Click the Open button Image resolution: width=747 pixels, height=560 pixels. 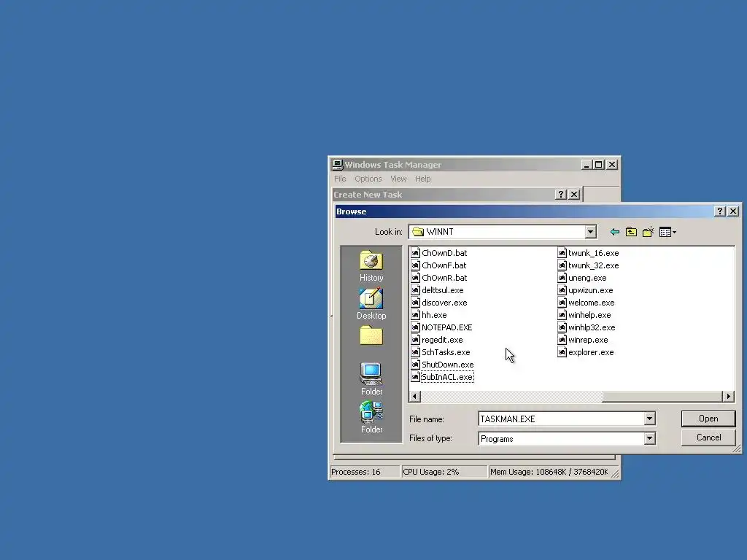(x=708, y=419)
